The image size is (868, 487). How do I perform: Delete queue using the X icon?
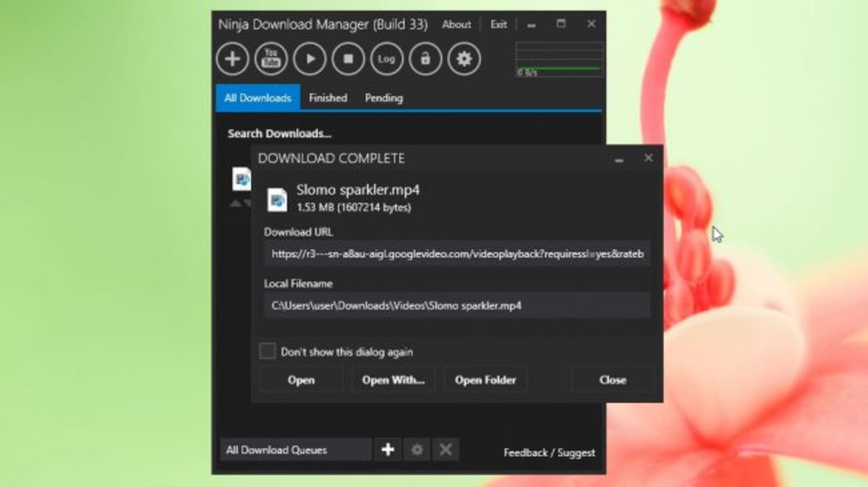coord(445,449)
